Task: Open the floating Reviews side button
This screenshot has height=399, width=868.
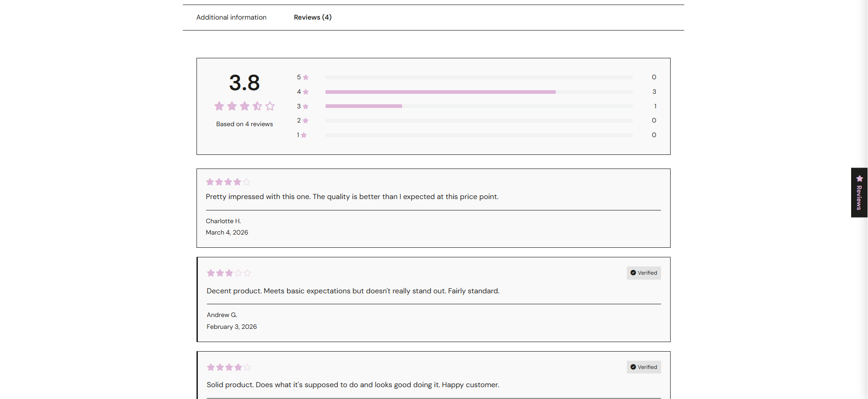Action: (x=859, y=193)
